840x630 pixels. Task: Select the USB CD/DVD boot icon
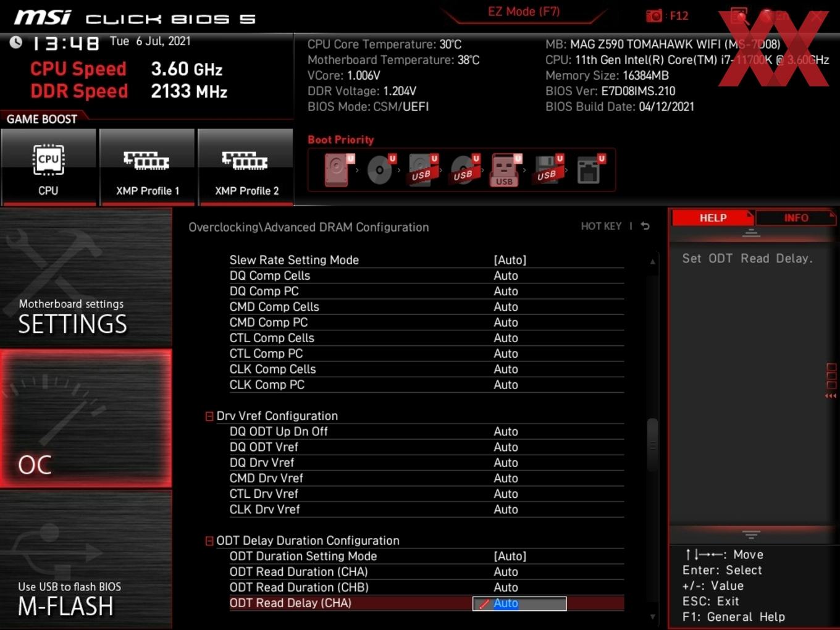[x=464, y=169]
